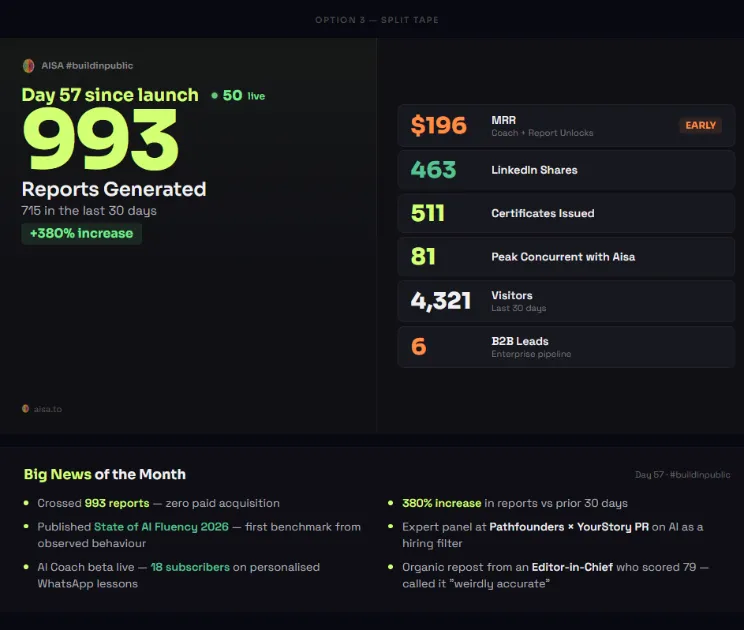This screenshot has height=630, width=744.
Task: Click the hiring filter text
Action: point(432,544)
